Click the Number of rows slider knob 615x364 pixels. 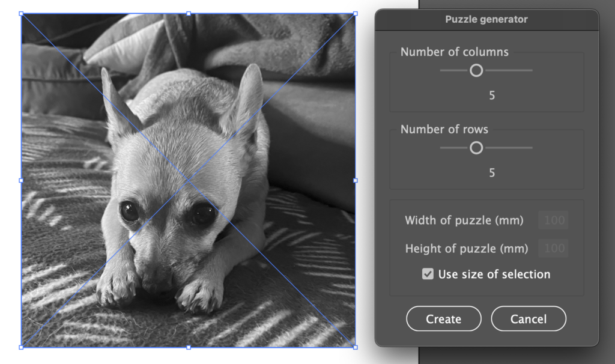[476, 148]
